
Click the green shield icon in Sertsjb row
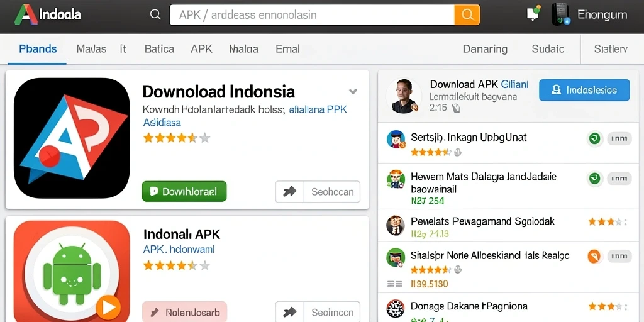tap(595, 139)
